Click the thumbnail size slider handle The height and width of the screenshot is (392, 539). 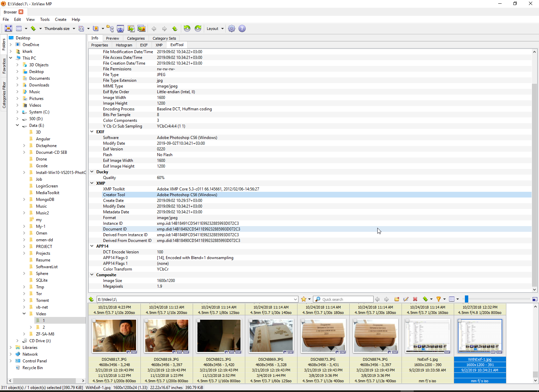tap(467, 299)
